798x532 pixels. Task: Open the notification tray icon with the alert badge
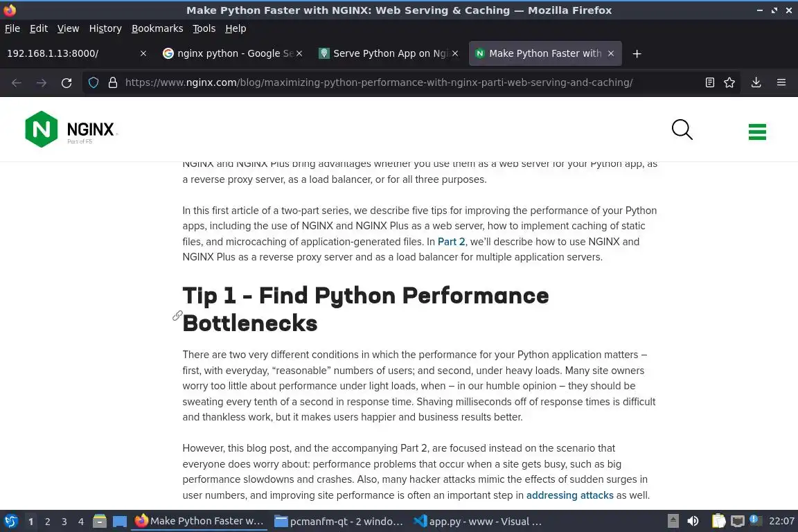[756, 520]
